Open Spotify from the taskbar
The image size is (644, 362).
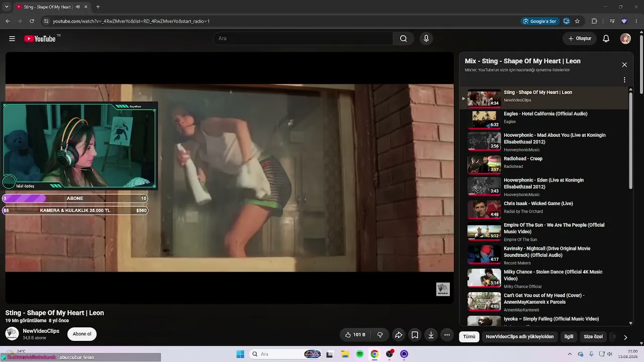coord(360,354)
